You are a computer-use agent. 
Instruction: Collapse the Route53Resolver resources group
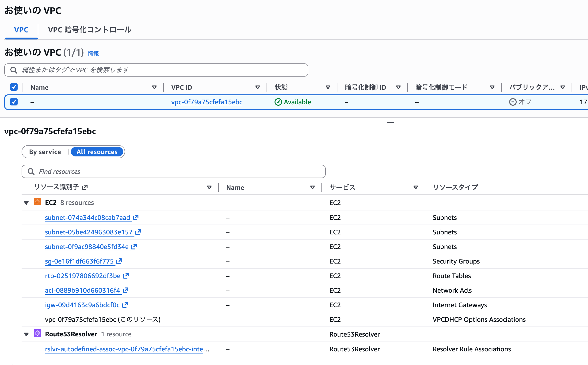coord(26,334)
